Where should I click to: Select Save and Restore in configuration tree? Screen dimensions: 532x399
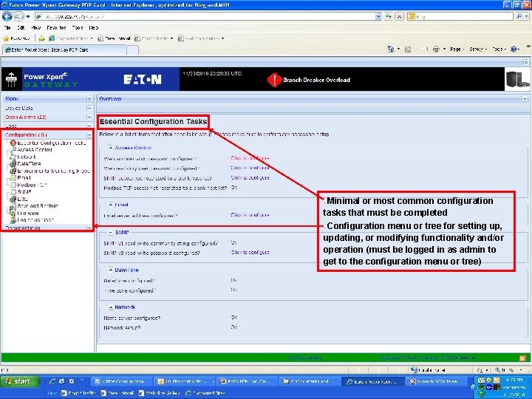coord(38,206)
